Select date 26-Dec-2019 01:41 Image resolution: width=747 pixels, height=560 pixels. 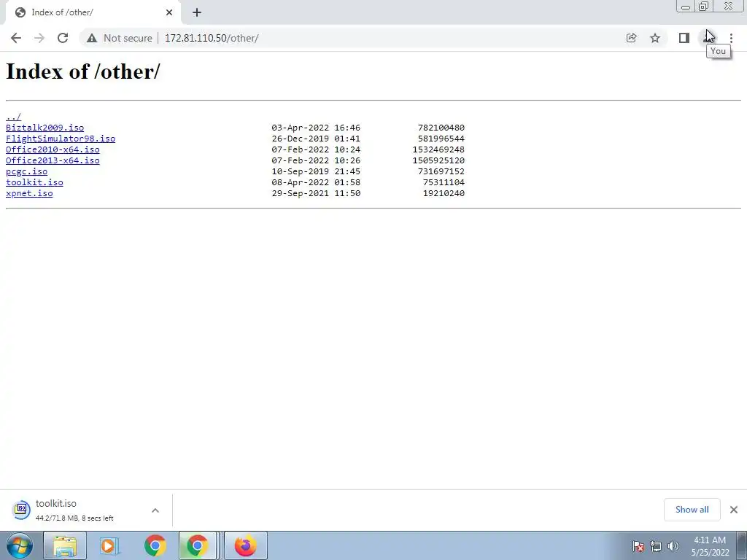[x=316, y=139]
